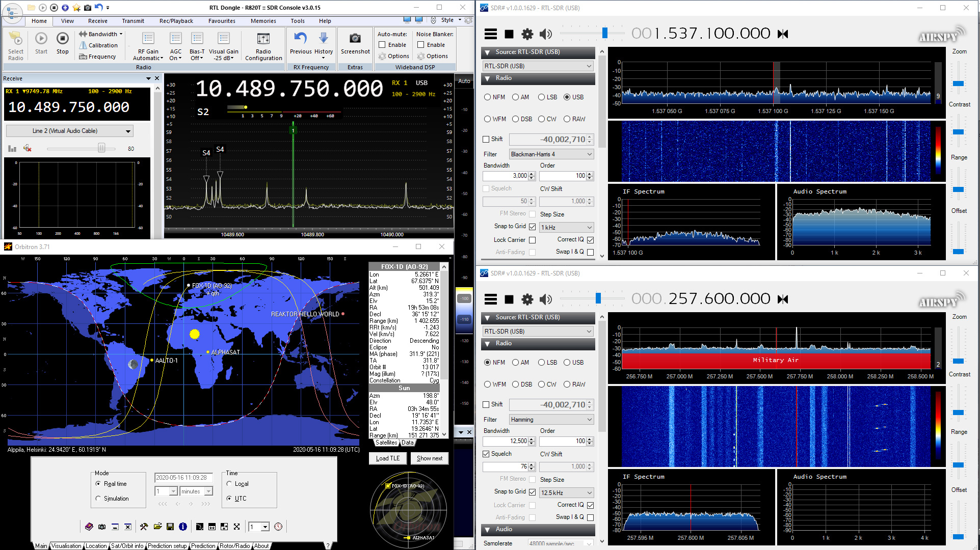
Task: Open Auto-mute Options in SDR Console
Action: click(394, 57)
